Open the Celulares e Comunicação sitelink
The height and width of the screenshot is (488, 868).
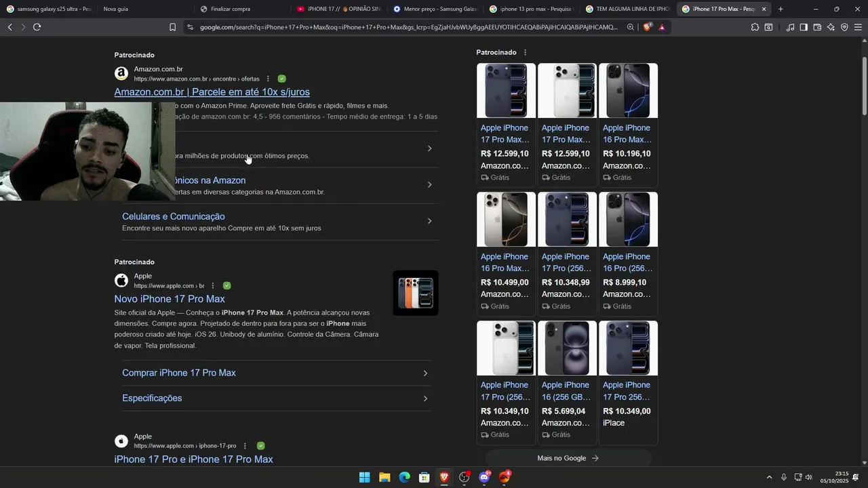(x=173, y=216)
